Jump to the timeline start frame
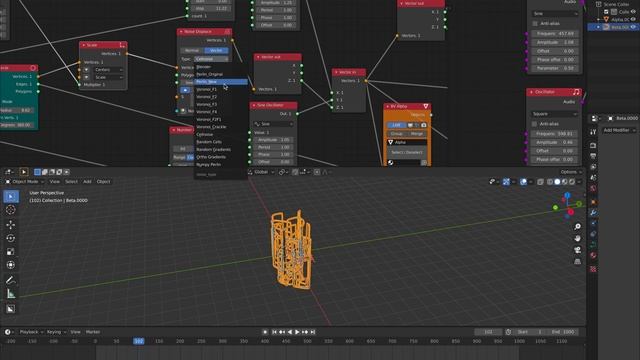 [x=274, y=332]
